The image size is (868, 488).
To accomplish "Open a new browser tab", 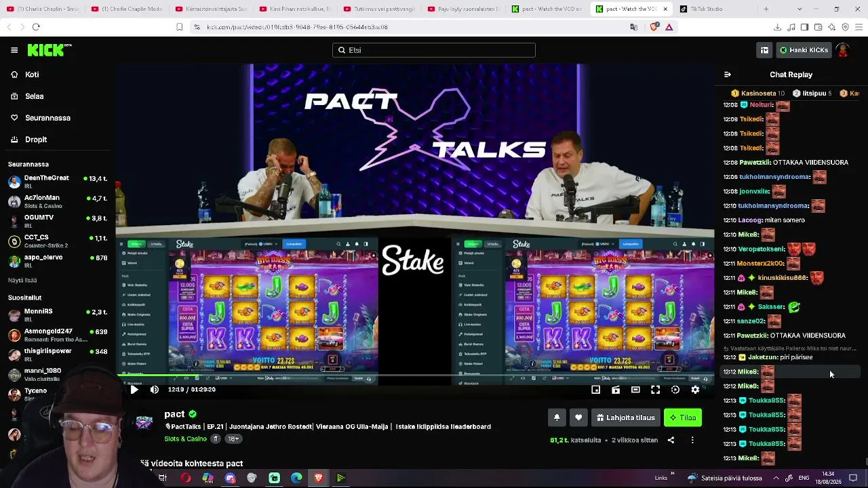I will tap(766, 9).
